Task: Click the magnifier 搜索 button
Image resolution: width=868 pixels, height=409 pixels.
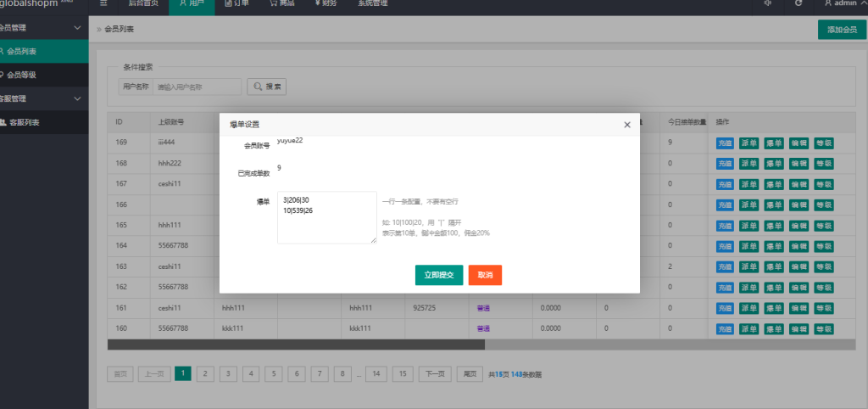Action: (266, 87)
